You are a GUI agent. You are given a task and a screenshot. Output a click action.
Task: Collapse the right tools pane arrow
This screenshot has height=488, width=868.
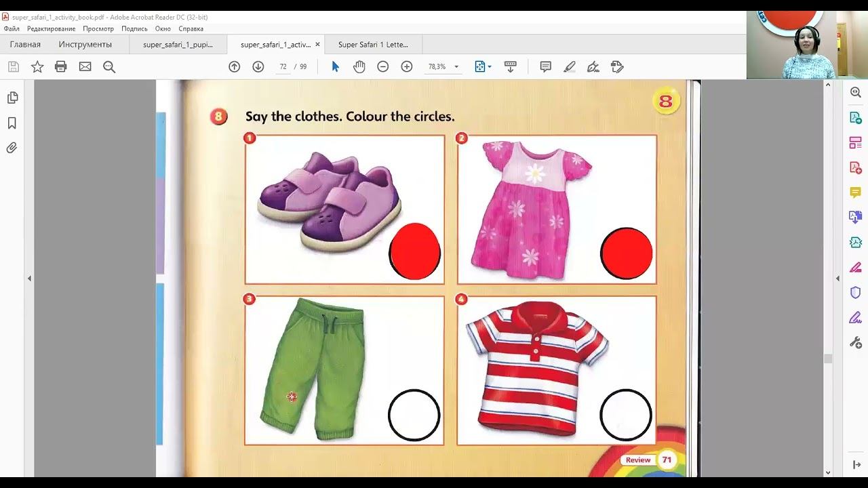(837, 279)
